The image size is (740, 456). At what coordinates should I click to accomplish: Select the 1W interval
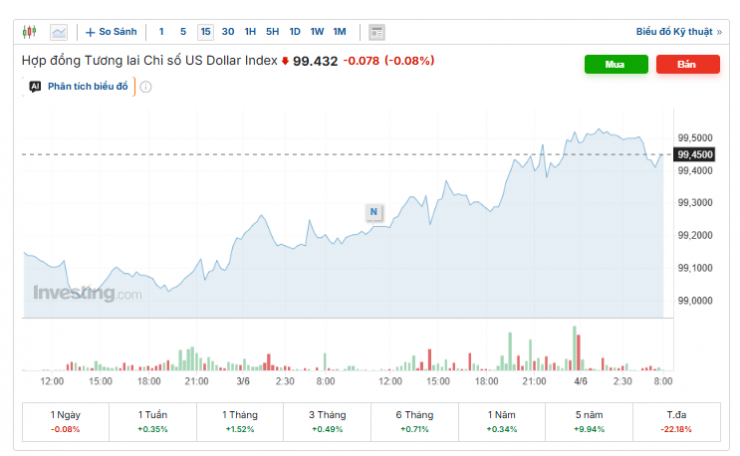click(317, 32)
